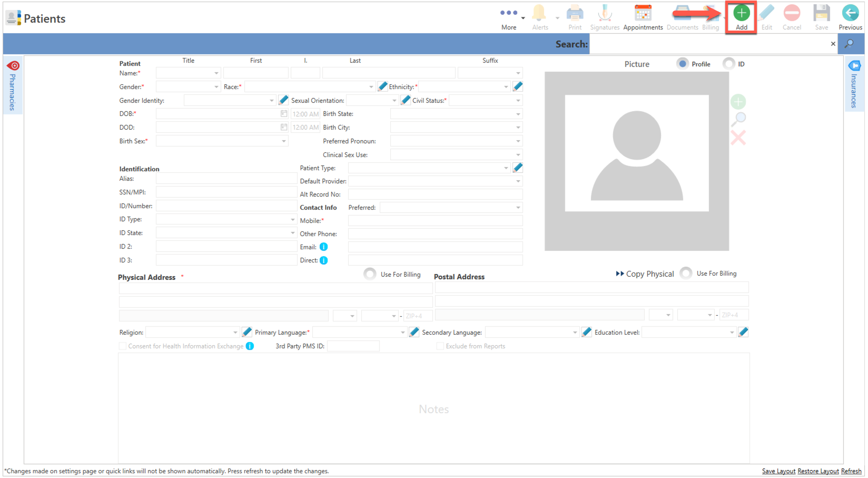Click the search magnifier icon
The image size is (868, 478).
coord(849,44)
